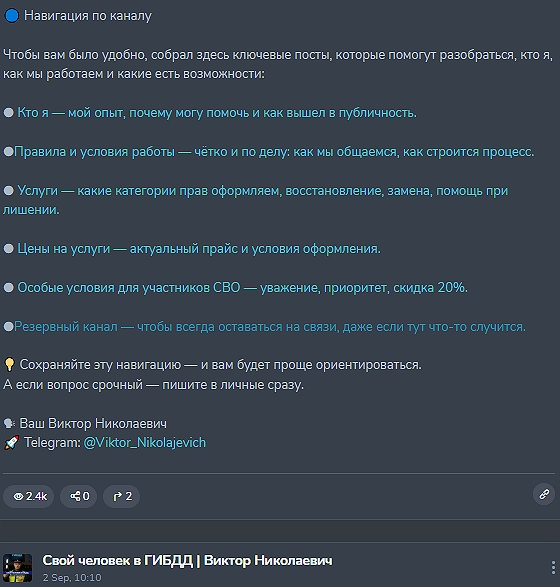Open the three-dot post options menu

coord(553,568)
